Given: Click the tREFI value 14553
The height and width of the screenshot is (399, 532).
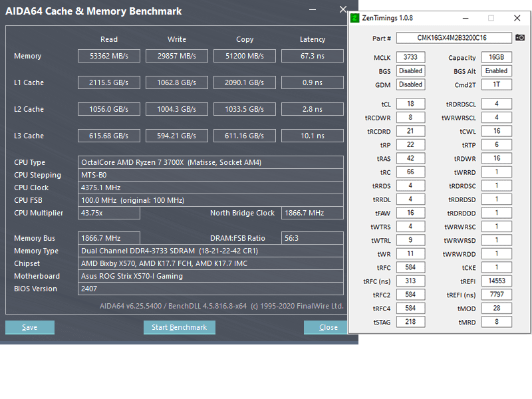Looking at the screenshot, I should coord(496,281).
